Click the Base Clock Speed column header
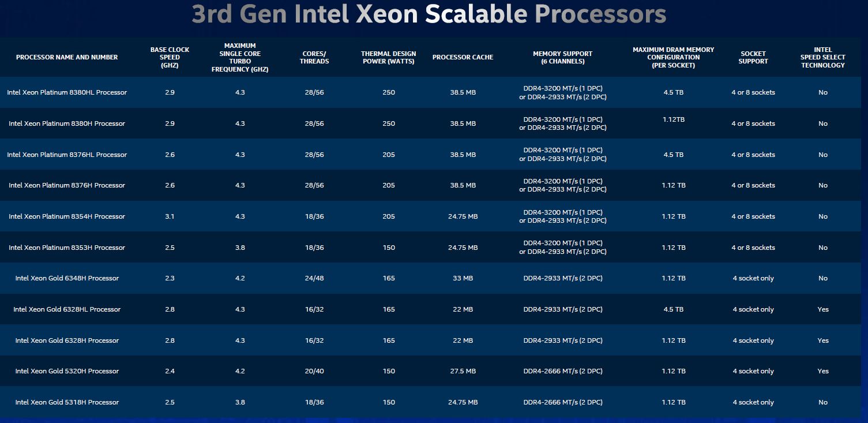 point(170,57)
